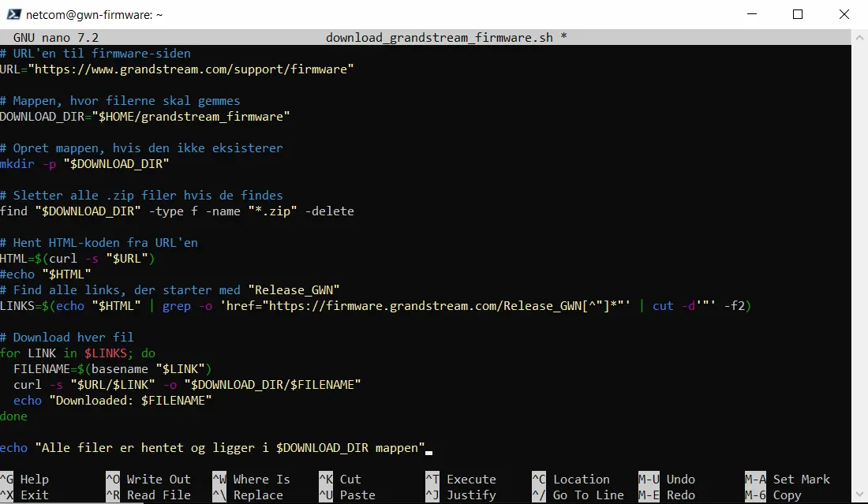The width and height of the screenshot is (868, 504).
Task: Click comment '# Download hver fil'
Action: tap(67, 338)
